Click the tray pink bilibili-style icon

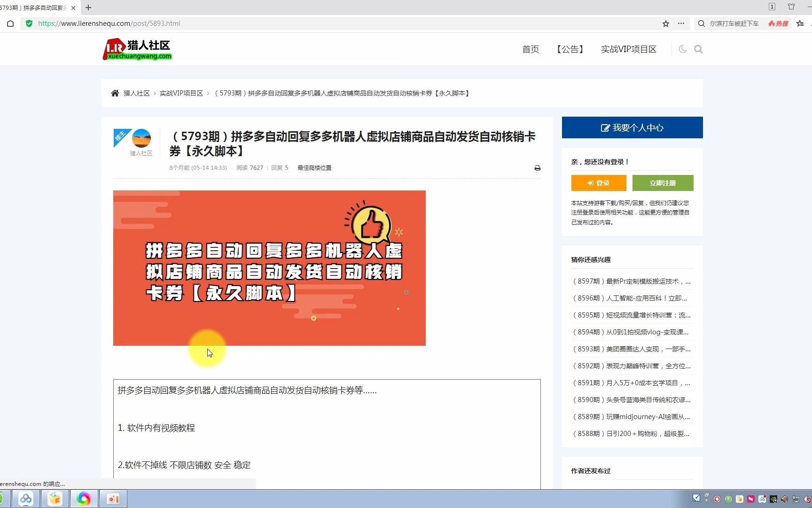pos(751,499)
